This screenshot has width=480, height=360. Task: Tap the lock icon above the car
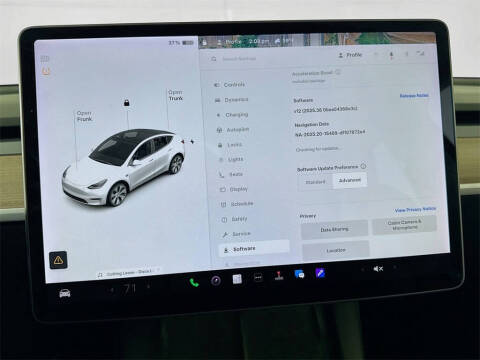point(127,103)
